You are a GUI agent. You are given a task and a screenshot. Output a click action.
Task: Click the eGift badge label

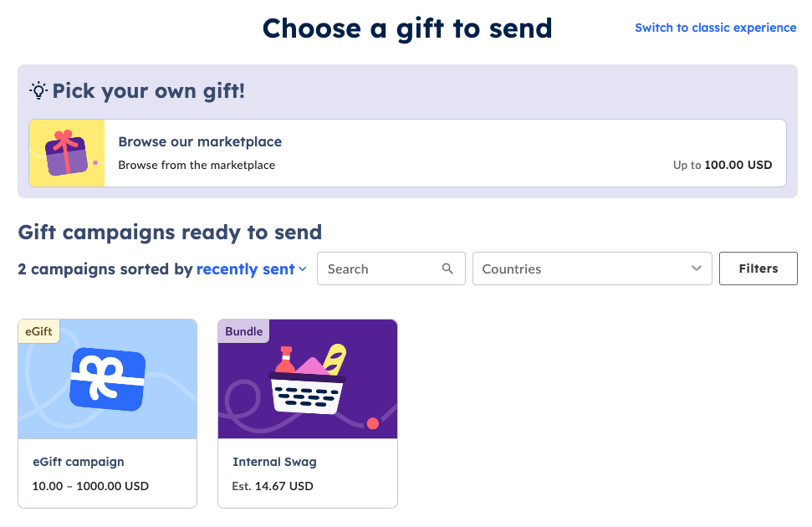(x=38, y=331)
